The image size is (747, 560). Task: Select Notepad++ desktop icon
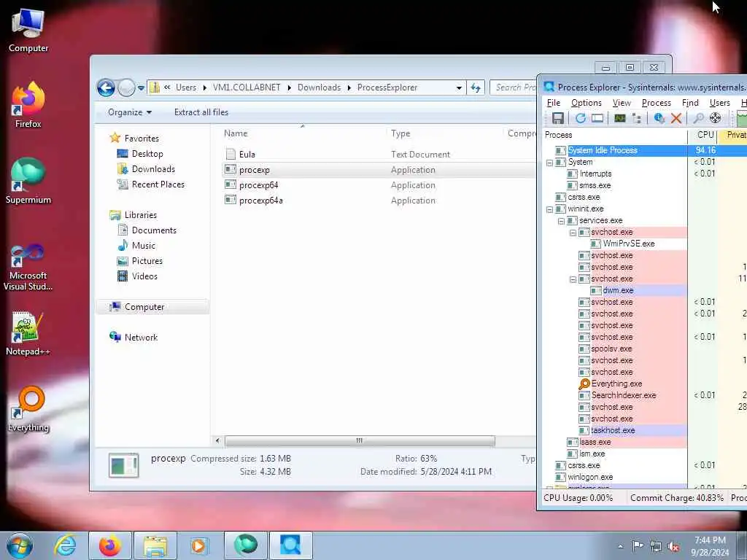coord(28,333)
